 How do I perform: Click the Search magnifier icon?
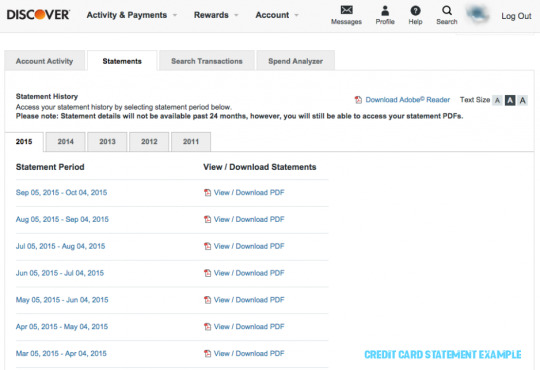[x=447, y=10]
